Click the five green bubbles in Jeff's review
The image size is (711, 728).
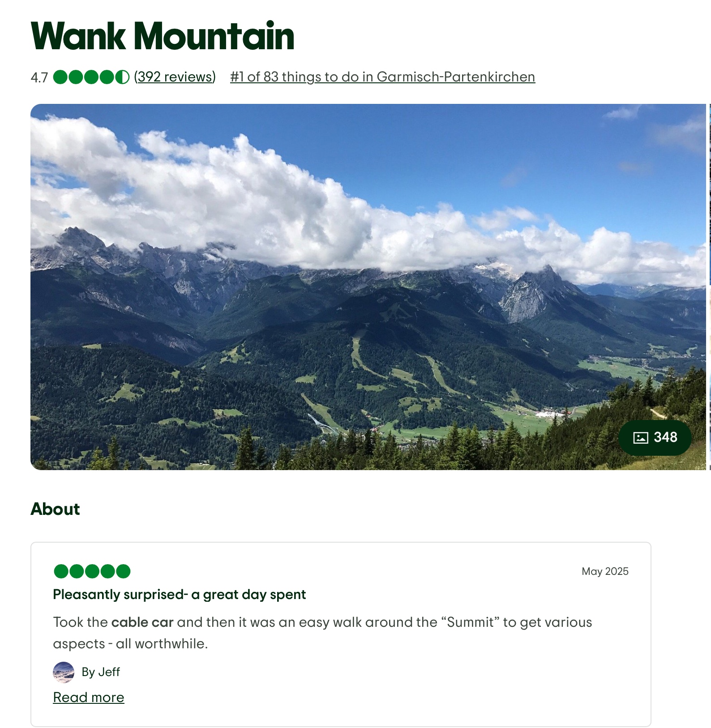[x=92, y=571]
